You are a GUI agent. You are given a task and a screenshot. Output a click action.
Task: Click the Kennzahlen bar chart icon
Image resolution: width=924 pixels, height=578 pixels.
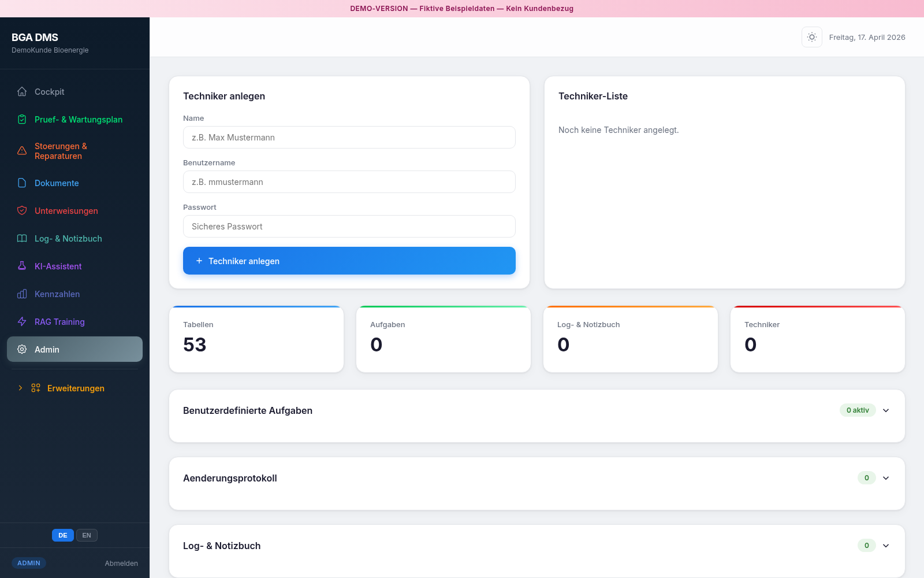click(x=22, y=294)
